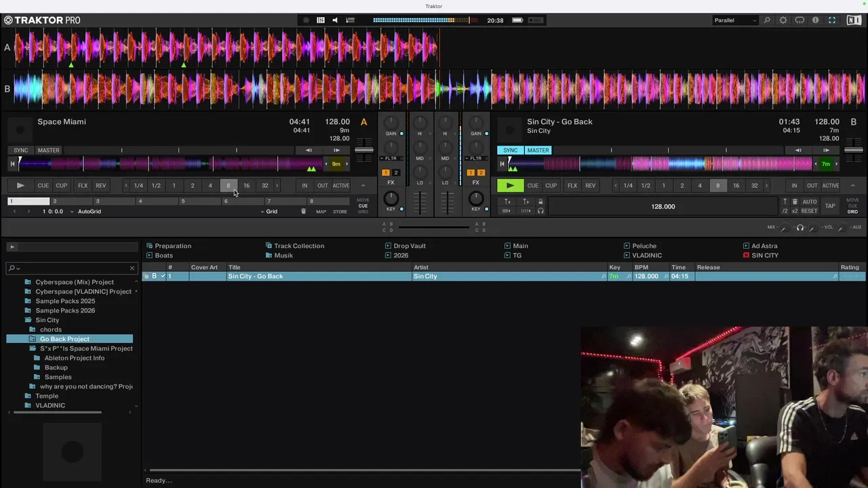
Task: Toggle FX unit 2 on channel B
Action: tap(481, 173)
